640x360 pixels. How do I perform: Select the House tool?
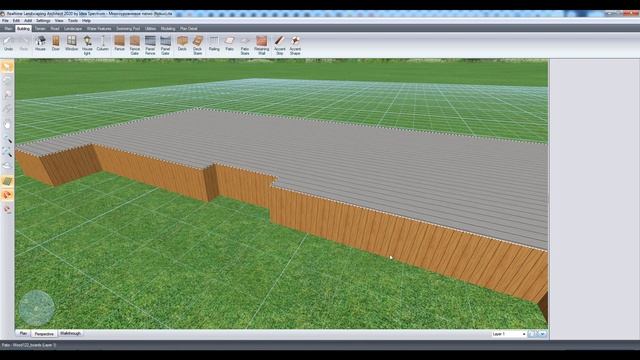(40, 44)
